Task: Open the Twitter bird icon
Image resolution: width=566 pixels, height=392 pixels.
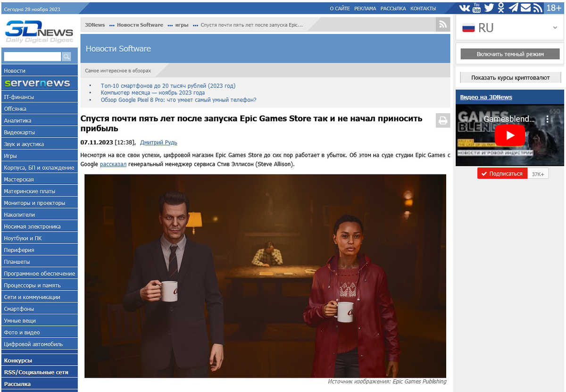Action: click(489, 8)
